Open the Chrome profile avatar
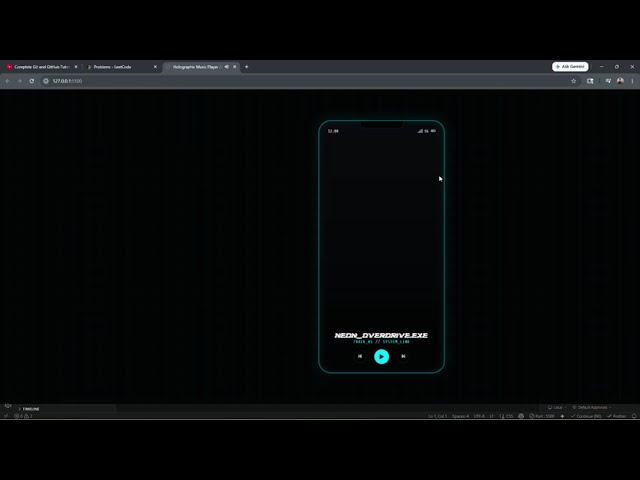640x480 pixels. pyautogui.click(x=620, y=81)
